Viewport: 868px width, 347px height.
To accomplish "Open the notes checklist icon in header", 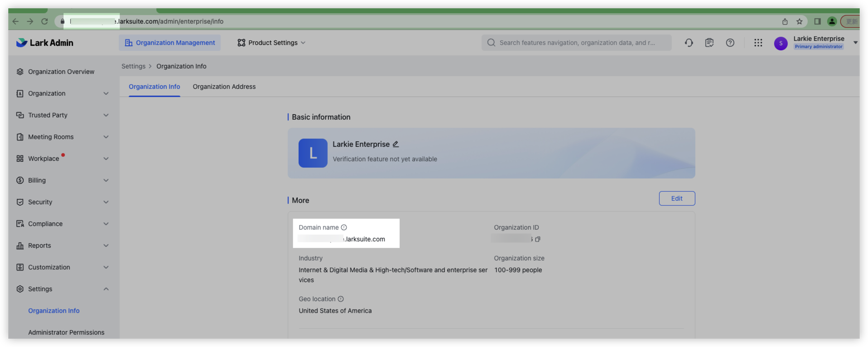I will click(x=709, y=43).
